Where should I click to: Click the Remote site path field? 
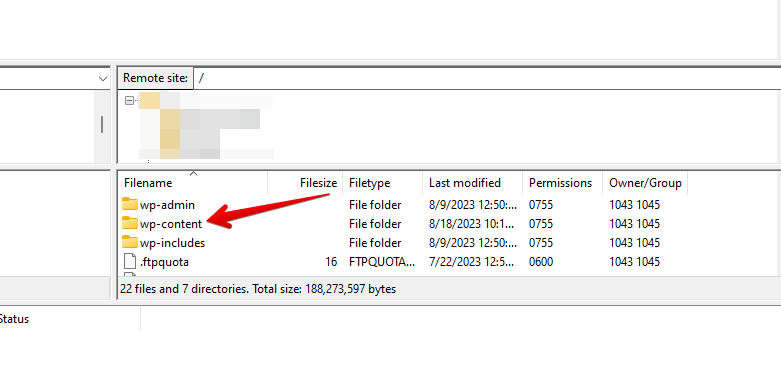[487, 78]
